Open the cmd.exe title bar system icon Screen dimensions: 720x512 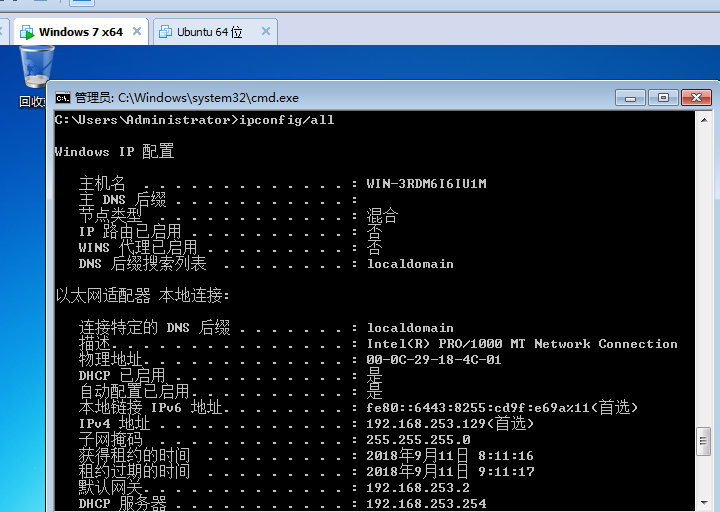pyautogui.click(x=62, y=97)
